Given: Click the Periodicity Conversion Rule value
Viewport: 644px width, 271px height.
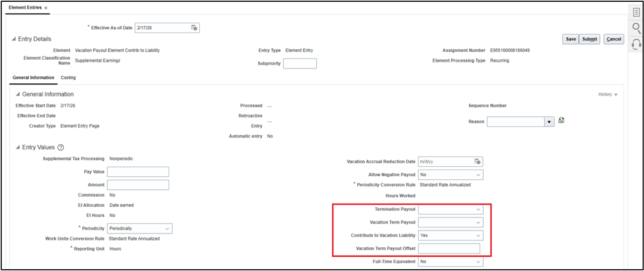Looking at the screenshot, I should pos(445,185).
